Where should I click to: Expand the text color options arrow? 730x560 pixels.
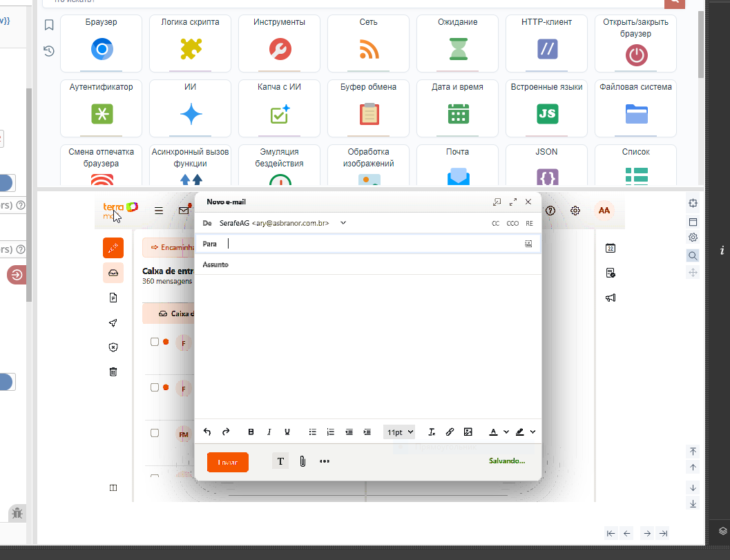506,432
